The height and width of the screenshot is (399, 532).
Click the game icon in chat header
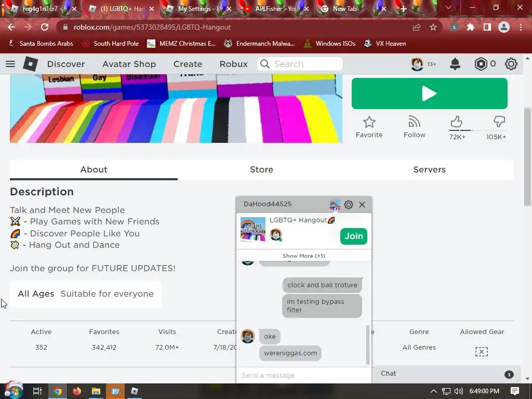[x=335, y=205]
